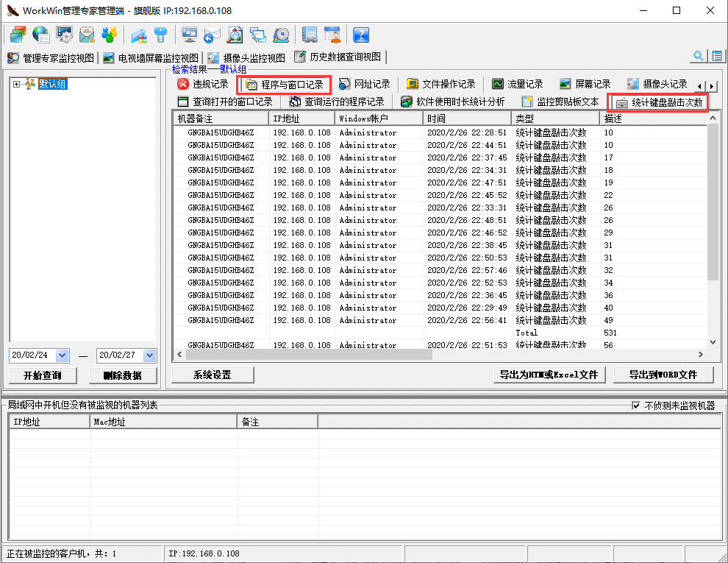
Task: Click the envelope with reply arrow icon
Action: point(212,35)
